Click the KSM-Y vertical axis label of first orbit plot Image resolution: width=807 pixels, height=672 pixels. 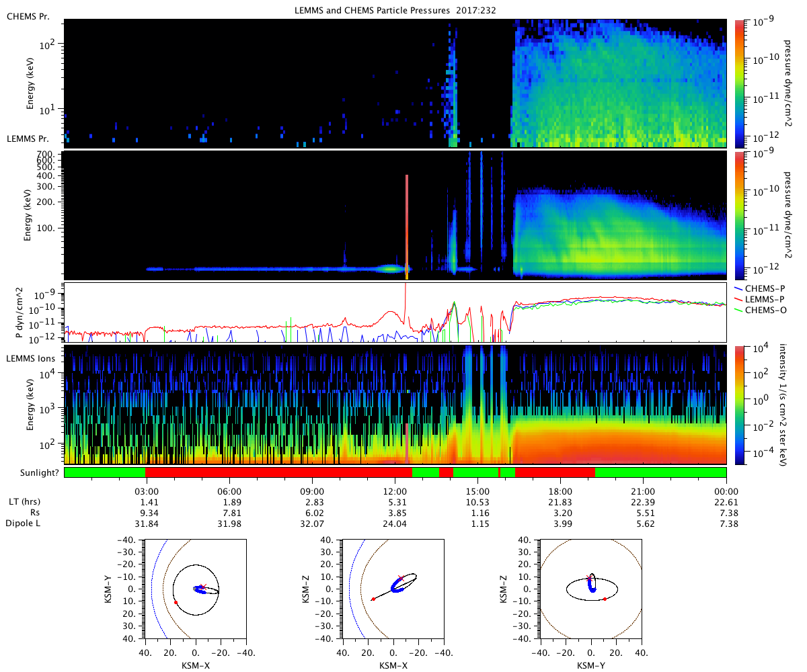(x=108, y=589)
